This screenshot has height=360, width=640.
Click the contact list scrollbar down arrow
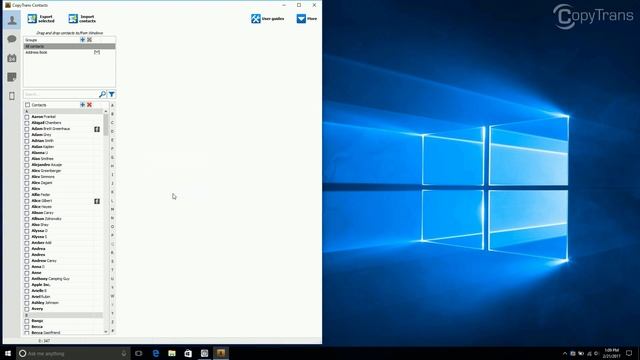pyautogui.click(x=106, y=332)
